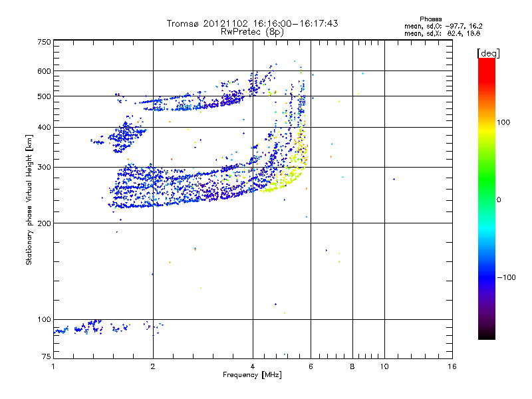Click the x-axis tick label "8"
Viewport: 532px width, 399px height.
click(x=352, y=366)
